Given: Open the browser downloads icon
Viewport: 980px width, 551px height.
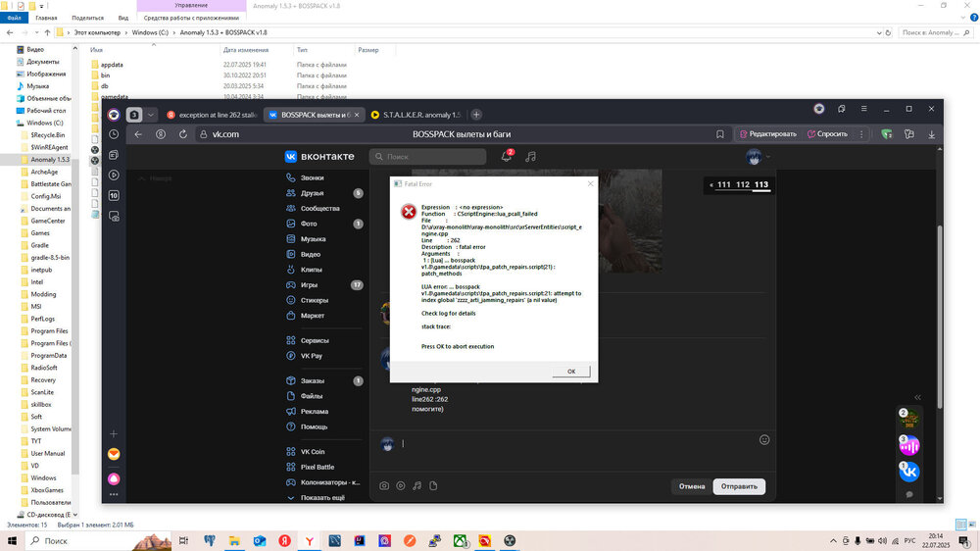Looking at the screenshot, I should coord(931,134).
